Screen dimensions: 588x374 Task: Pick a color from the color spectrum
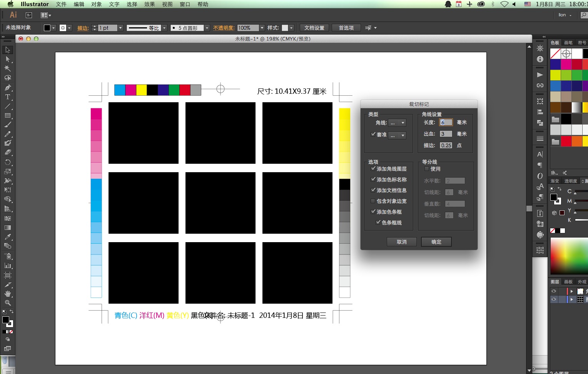(x=569, y=256)
